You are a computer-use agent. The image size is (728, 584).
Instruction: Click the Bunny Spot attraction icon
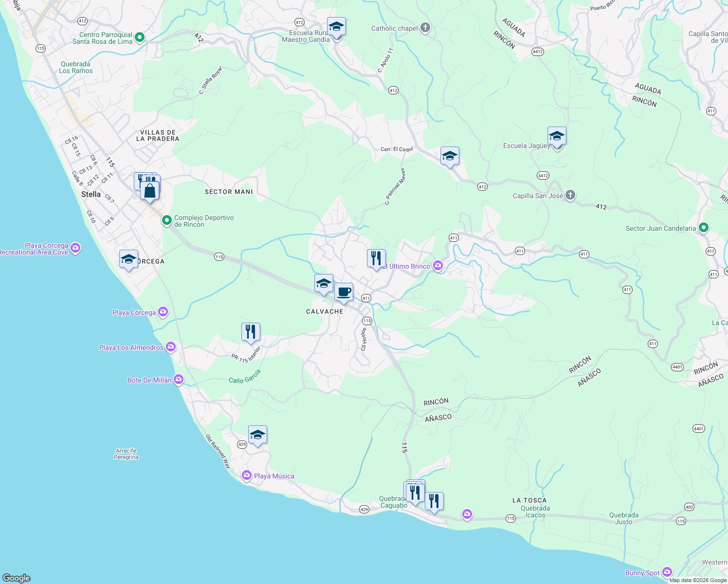pos(668,572)
